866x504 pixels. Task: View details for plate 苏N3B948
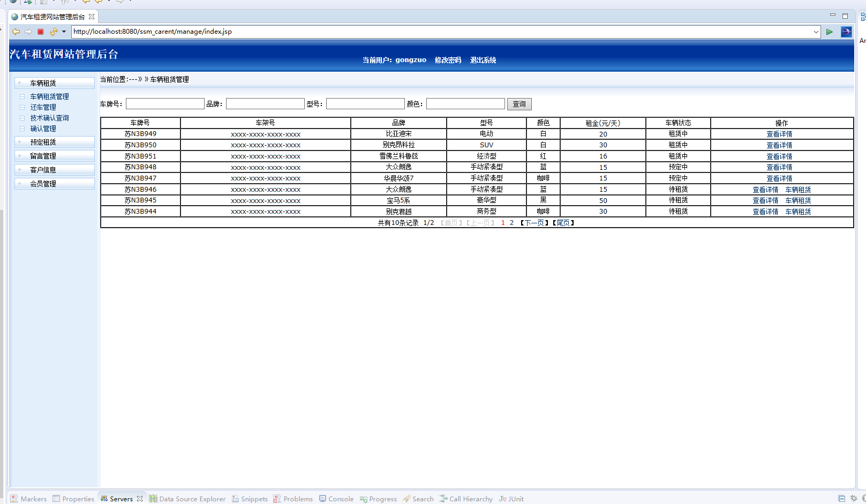[779, 167]
